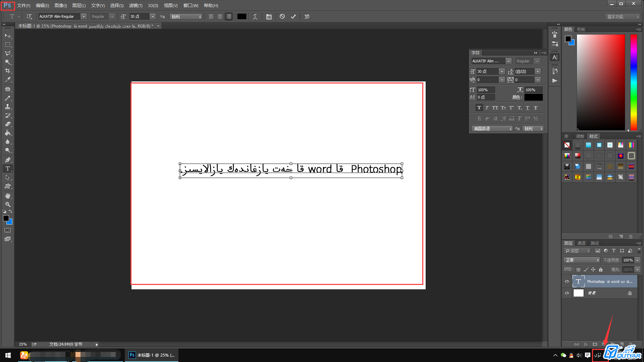Left align text button

click(x=211, y=16)
